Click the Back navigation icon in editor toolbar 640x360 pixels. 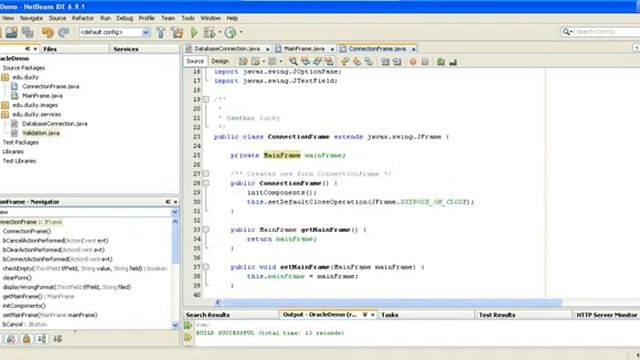pyautogui.click(x=256, y=62)
